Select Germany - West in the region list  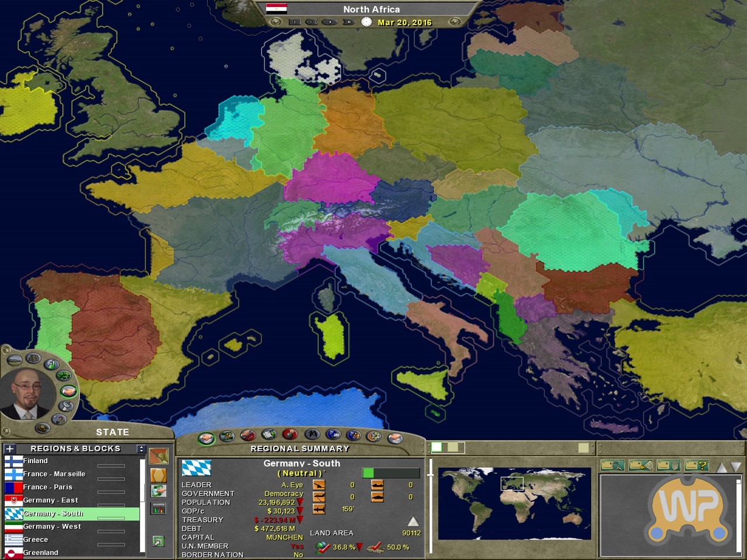coord(52,526)
